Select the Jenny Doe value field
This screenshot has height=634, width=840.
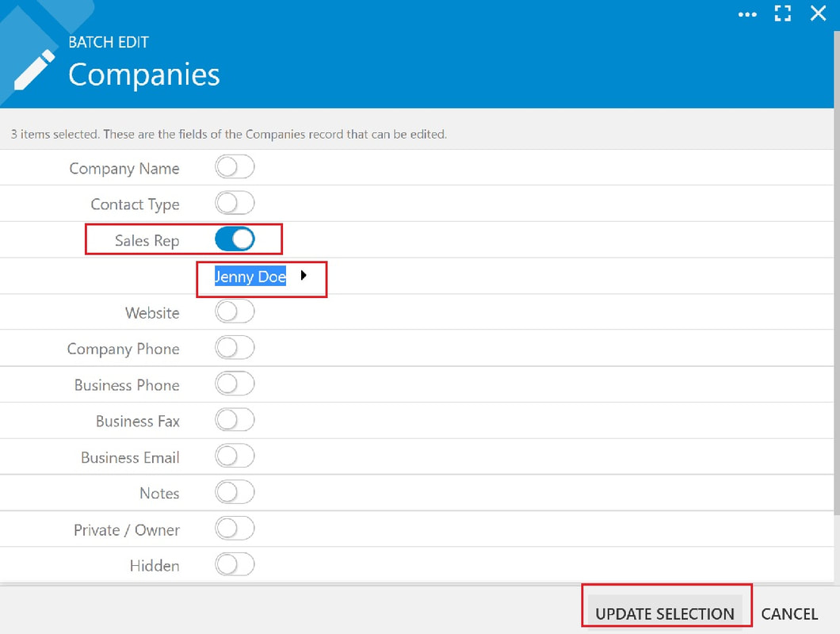tap(250, 276)
